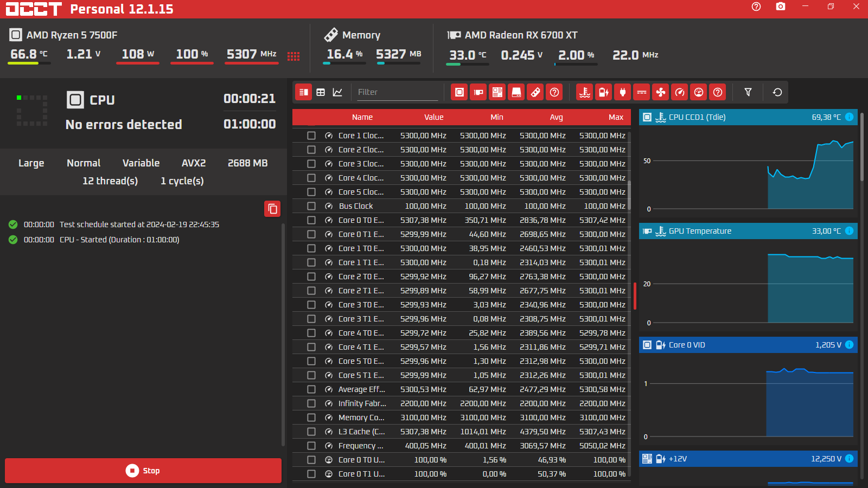The image size is (868, 488).
Task: Click the '12 thread(s)' setting text
Action: 110,181
